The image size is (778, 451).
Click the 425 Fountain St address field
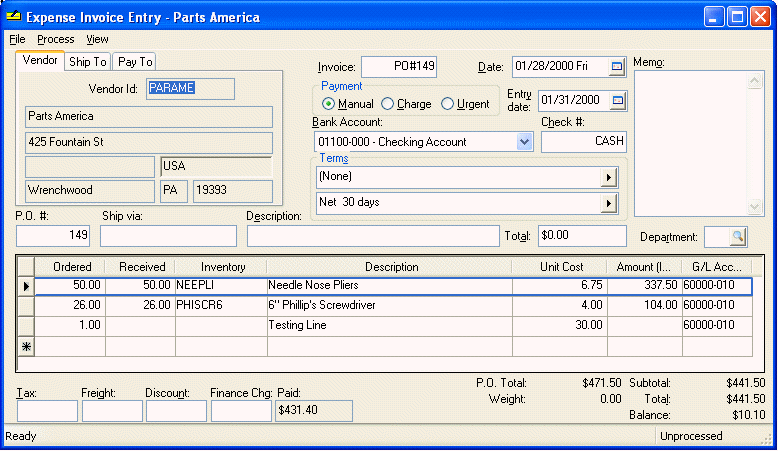pyautogui.click(x=149, y=143)
